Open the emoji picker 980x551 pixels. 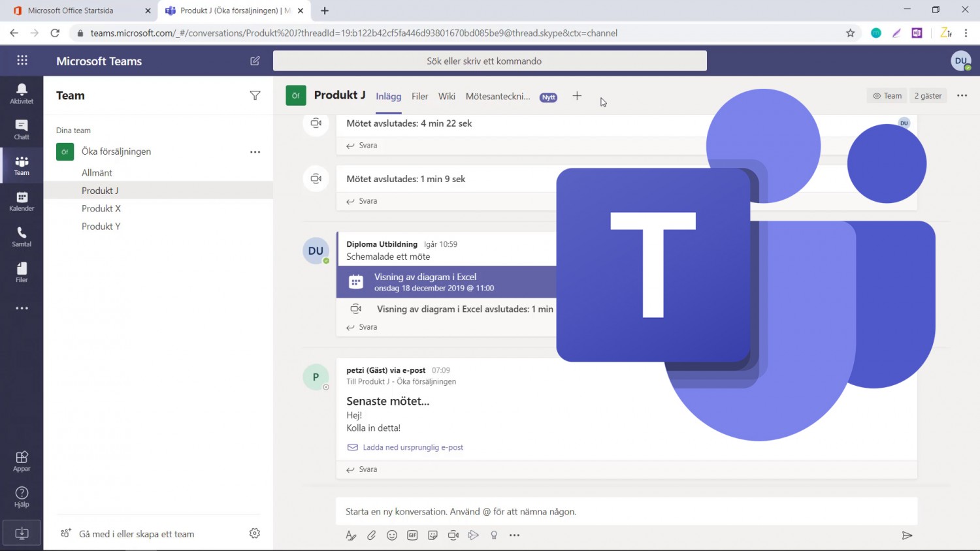(x=392, y=535)
